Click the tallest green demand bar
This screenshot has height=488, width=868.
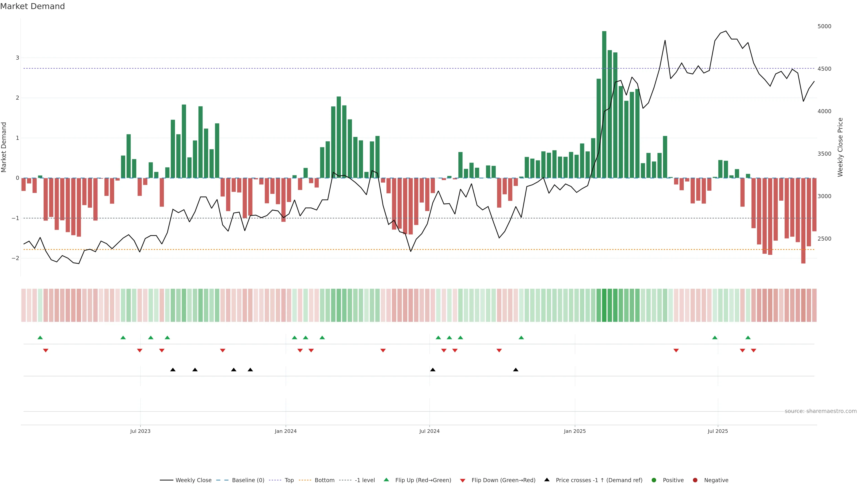pos(604,104)
